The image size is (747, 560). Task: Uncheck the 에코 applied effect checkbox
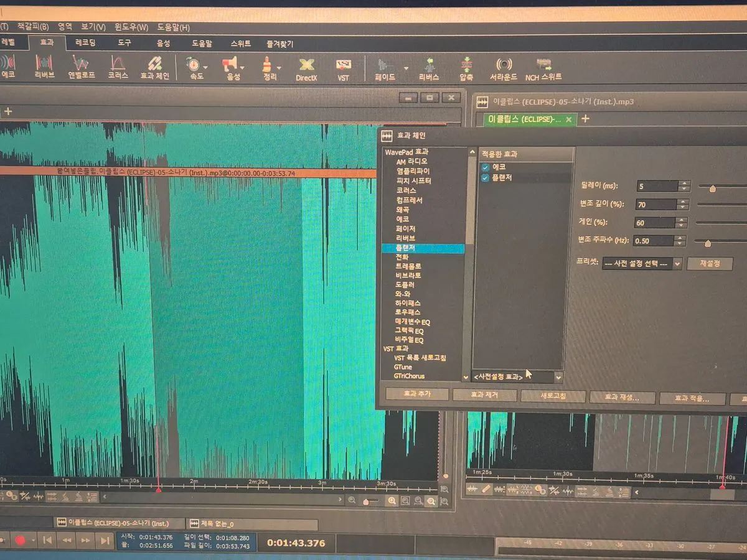point(485,167)
